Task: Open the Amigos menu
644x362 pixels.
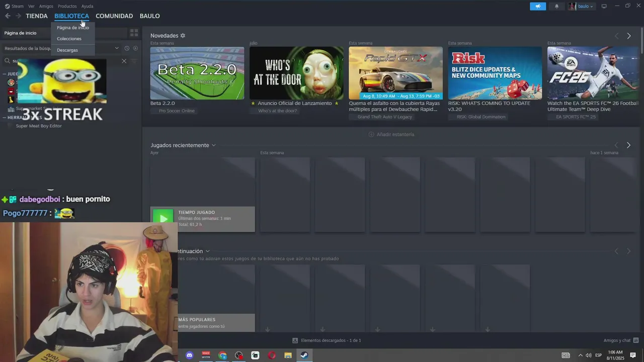Action: (46, 6)
